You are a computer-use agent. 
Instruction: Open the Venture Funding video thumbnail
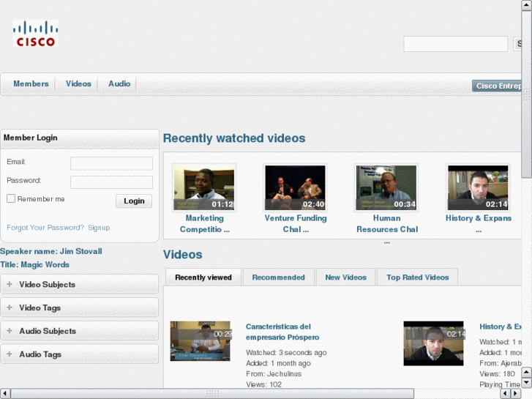[x=295, y=187]
